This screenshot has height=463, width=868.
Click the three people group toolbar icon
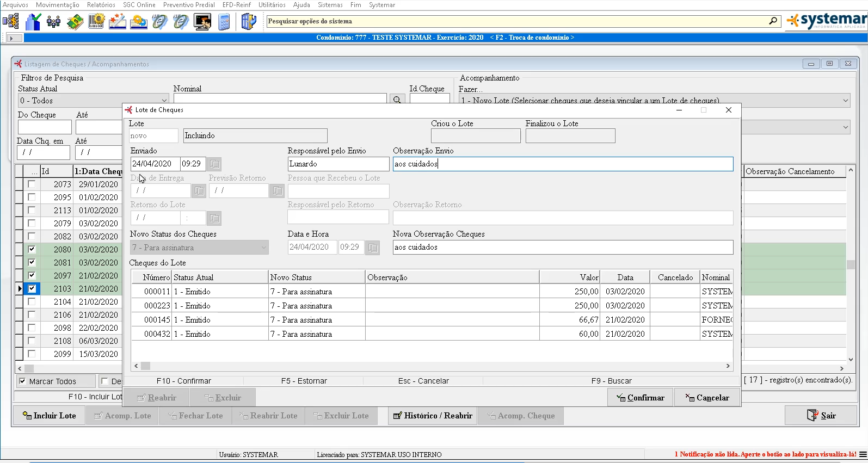click(x=53, y=22)
